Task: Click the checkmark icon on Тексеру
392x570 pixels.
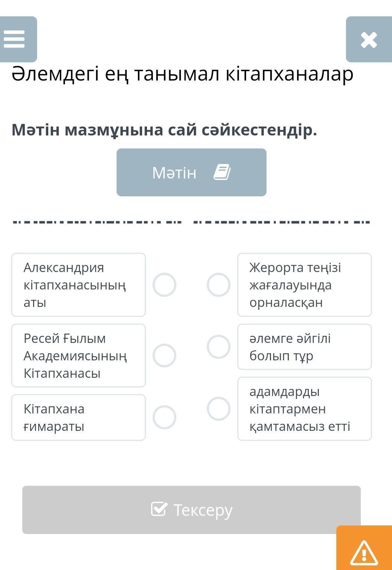Action: click(159, 509)
